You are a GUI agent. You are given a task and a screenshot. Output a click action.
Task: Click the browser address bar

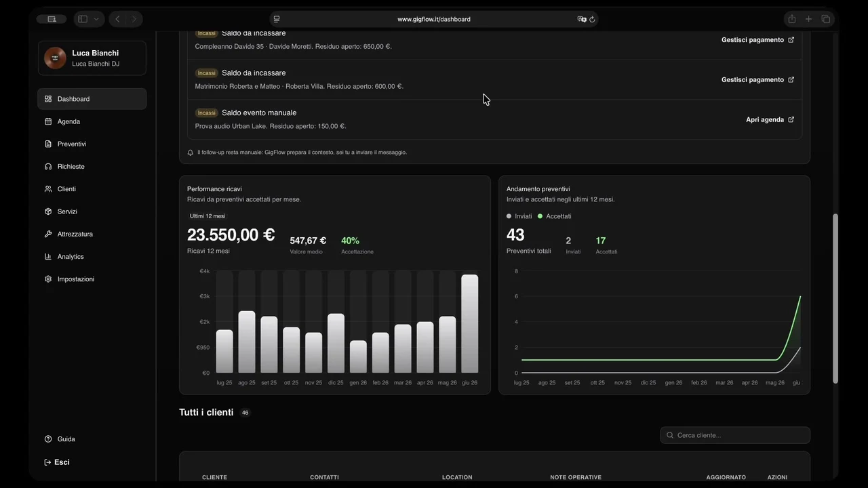434,19
